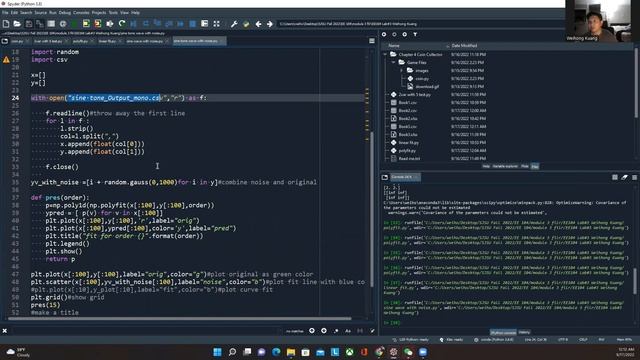Screen dimensions: 640x360
Task: Sort files by Date Modified column header
Action: pyautogui.click(x=464, y=46)
